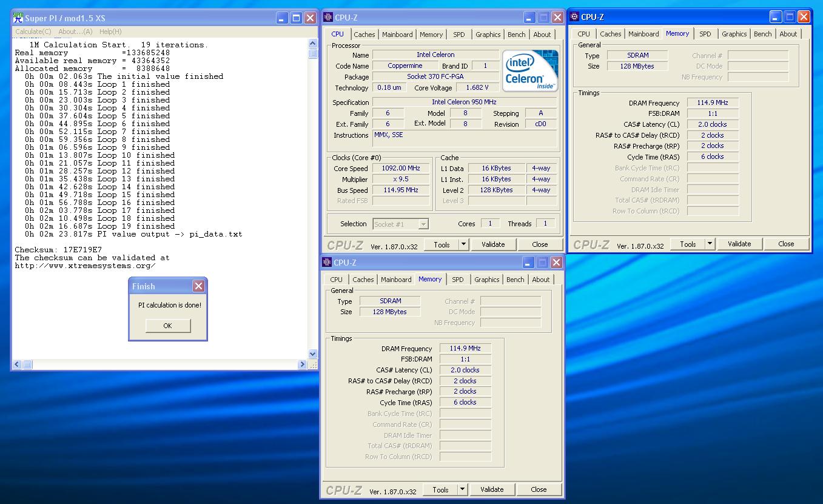Screen dimensions: 823x504
Task: Maximize the Super PI window
Action: (x=296, y=18)
